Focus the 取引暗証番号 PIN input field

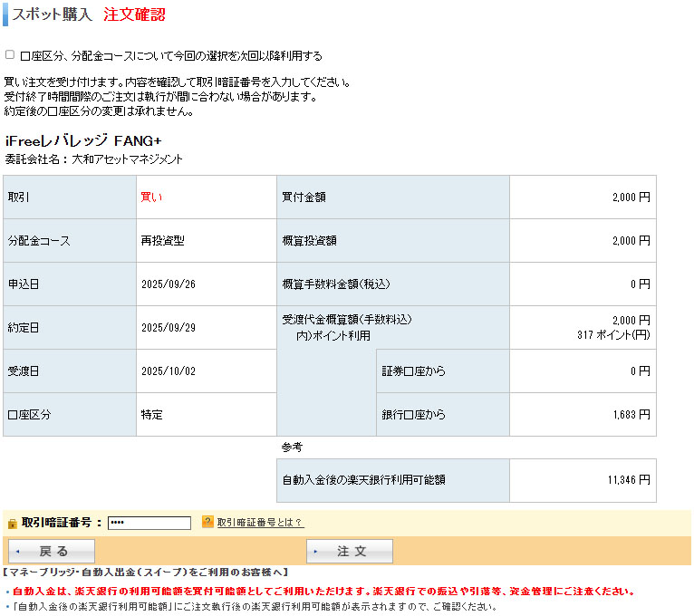tap(149, 523)
